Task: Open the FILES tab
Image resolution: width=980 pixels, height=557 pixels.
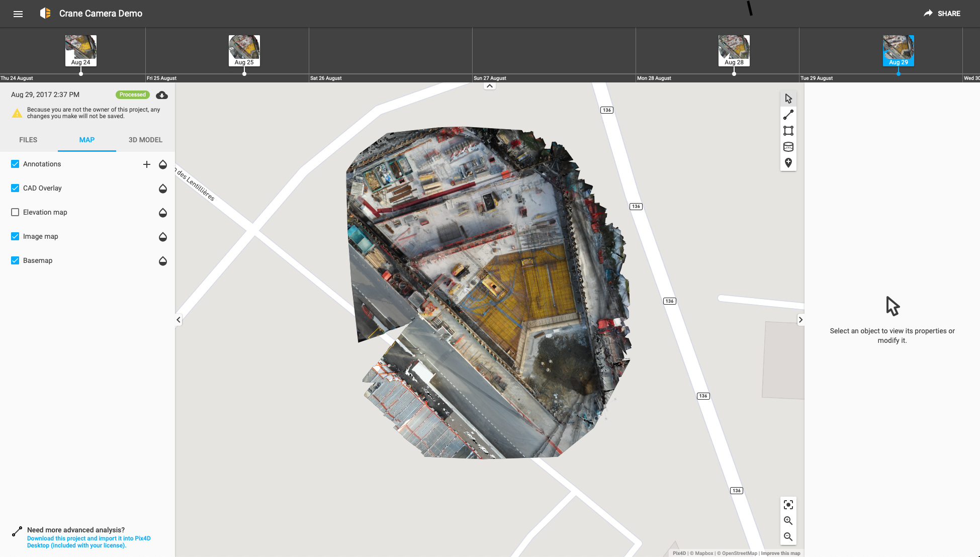Action: point(28,140)
